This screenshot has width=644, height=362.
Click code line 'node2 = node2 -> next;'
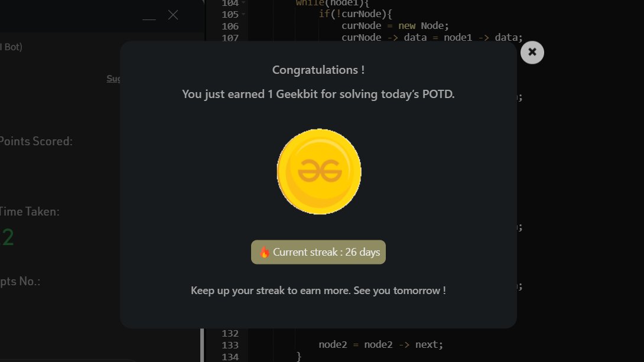[380, 345]
